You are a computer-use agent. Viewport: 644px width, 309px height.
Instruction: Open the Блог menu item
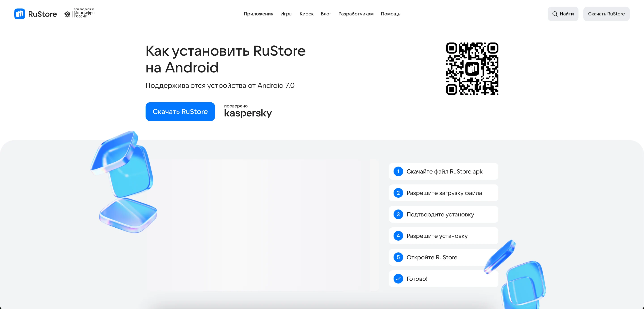click(x=326, y=14)
